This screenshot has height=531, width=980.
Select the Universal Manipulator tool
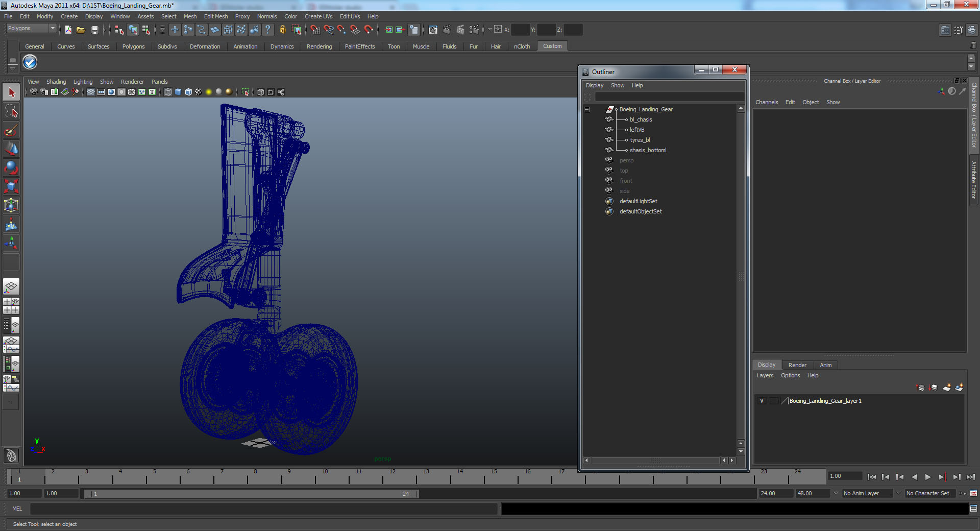pyautogui.click(x=11, y=205)
